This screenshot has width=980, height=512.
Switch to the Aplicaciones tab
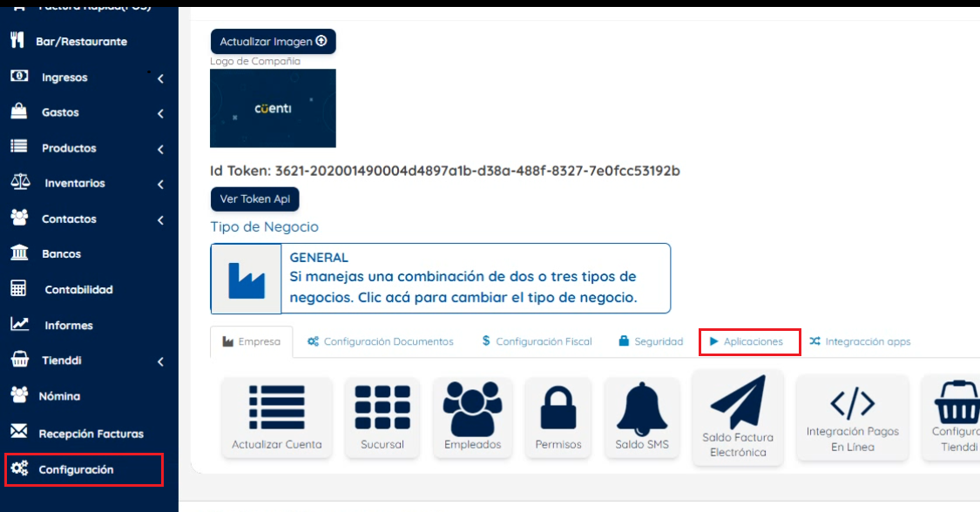749,342
